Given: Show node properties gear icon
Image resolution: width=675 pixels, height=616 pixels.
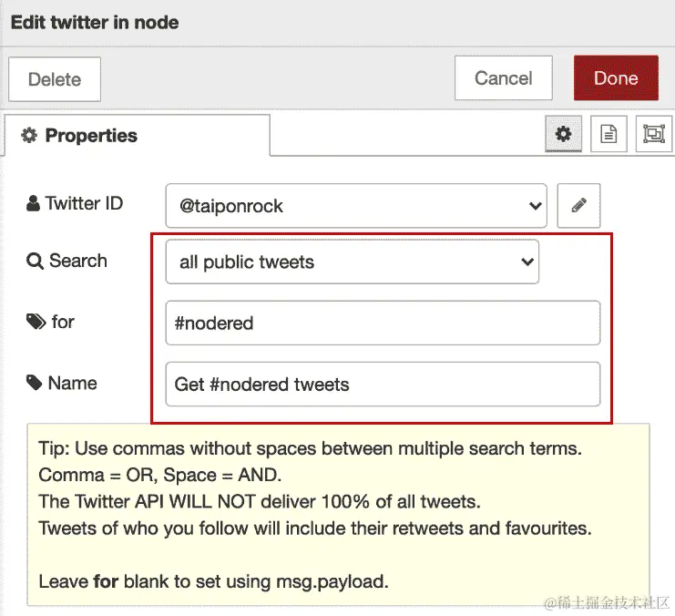Looking at the screenshot, I should [564, 134].
